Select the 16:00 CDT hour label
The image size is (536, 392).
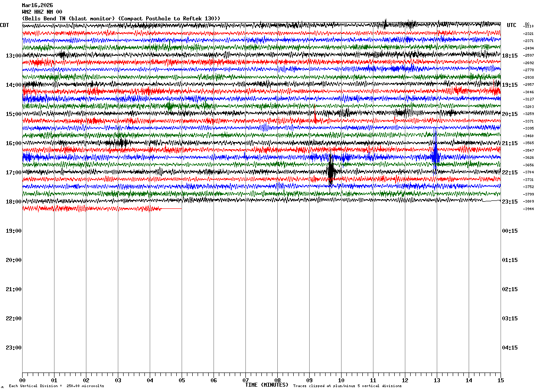13,143
